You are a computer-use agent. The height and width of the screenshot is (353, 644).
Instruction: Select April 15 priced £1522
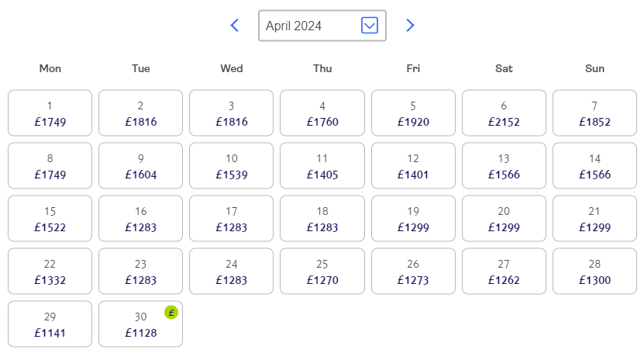[50, 218]
